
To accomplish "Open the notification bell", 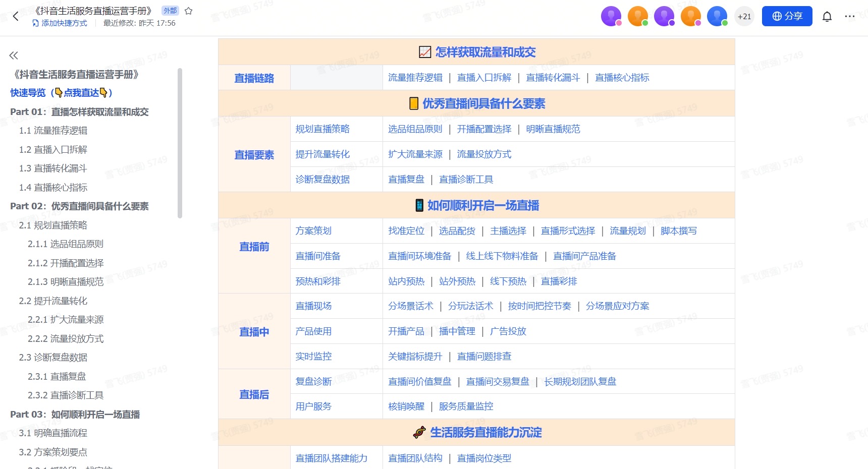I will (x=827, y=17).
